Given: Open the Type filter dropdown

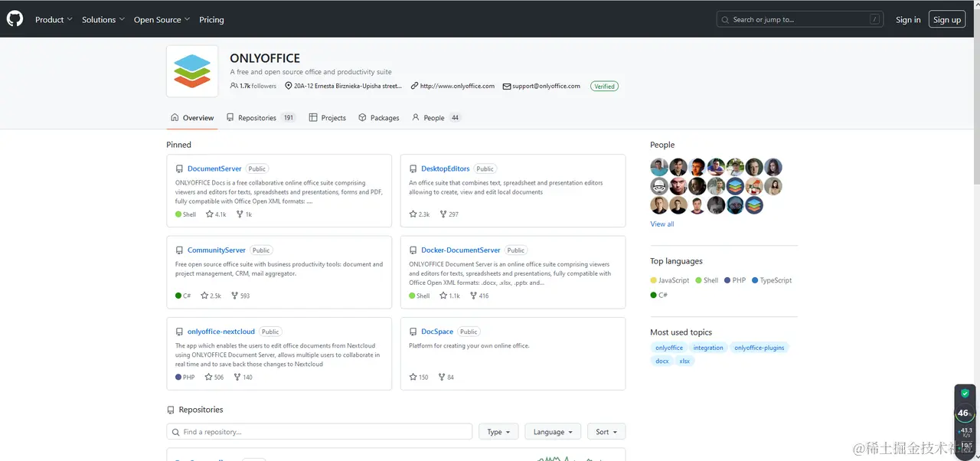Looking at the screenshot, I should pyautogui.click(x=499, y=432).
